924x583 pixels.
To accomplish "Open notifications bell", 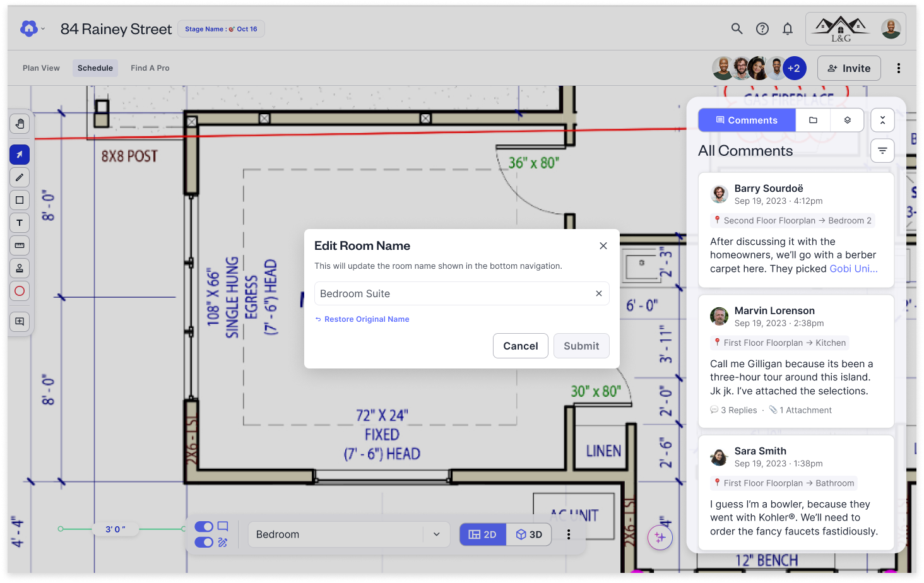I will (788, 28).
